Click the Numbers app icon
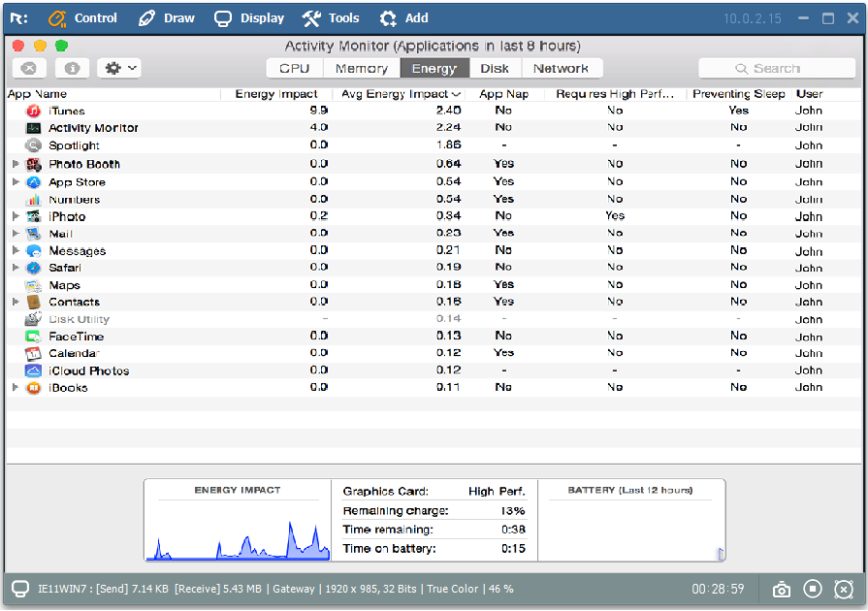 click(x=34, y=199)
